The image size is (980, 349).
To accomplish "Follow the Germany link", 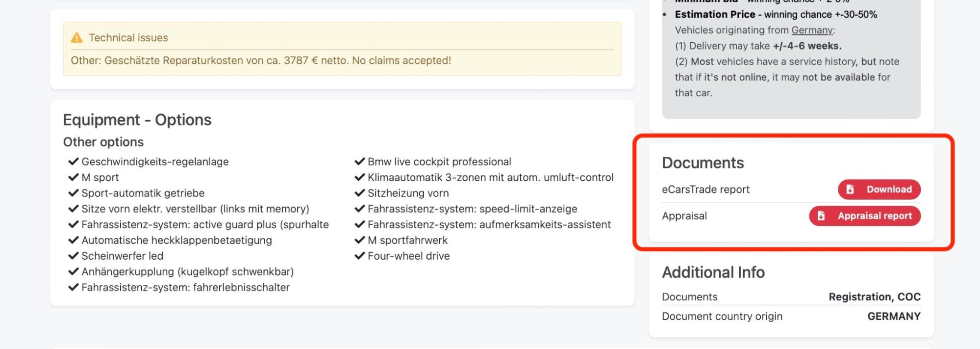I will tap(812, 30).
